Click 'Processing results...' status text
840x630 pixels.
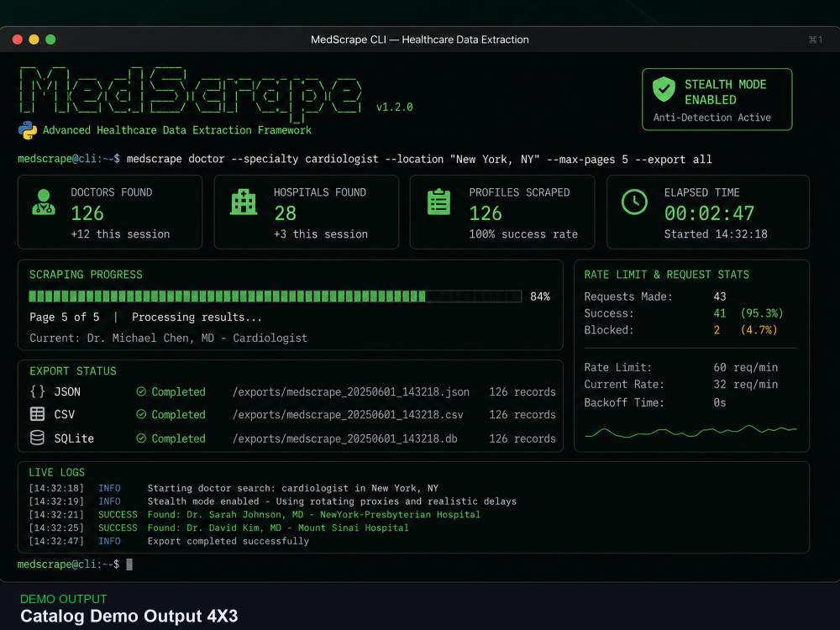pos(197,318)
